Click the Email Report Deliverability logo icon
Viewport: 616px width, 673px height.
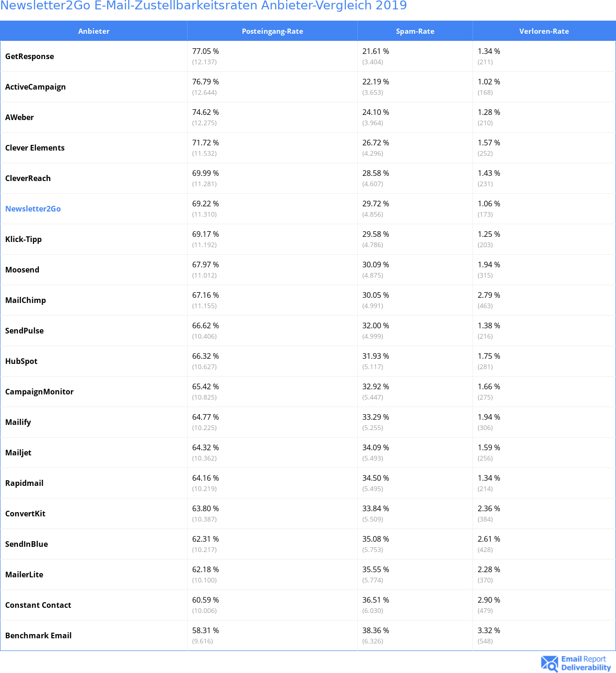(549, 663)
